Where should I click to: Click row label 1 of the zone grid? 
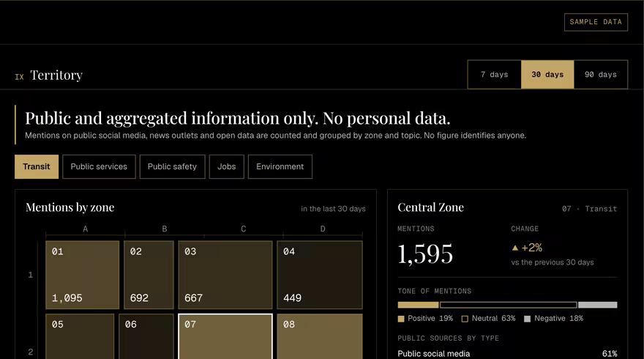(x=31, y=275)
